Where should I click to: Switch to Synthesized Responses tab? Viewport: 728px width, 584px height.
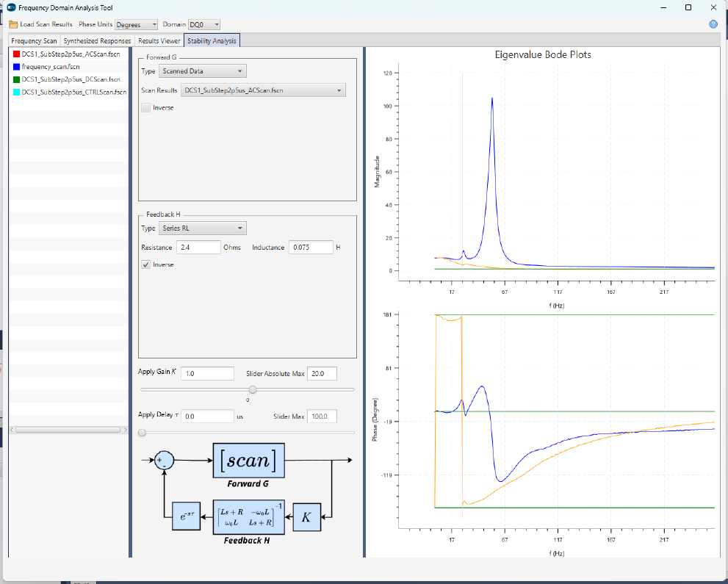pyautogui.click(x=98, y=41)
